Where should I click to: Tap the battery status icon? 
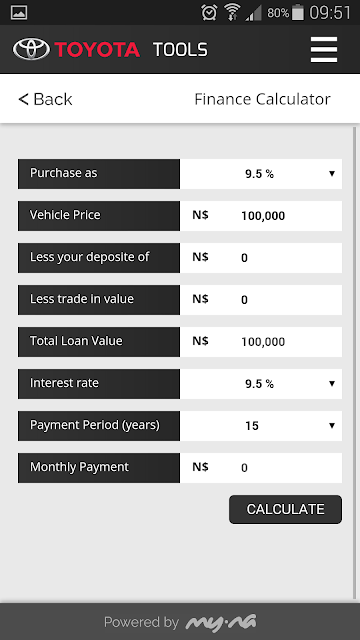pos(298,12)
